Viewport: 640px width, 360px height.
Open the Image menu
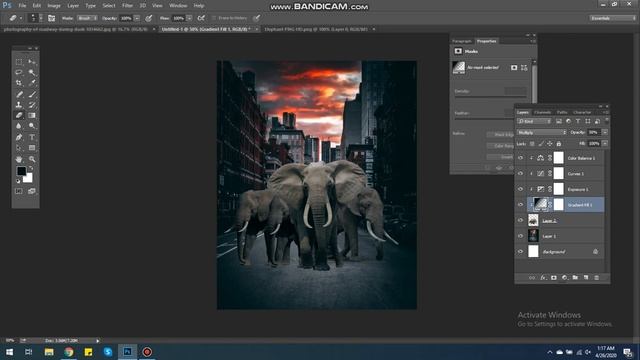54,6
